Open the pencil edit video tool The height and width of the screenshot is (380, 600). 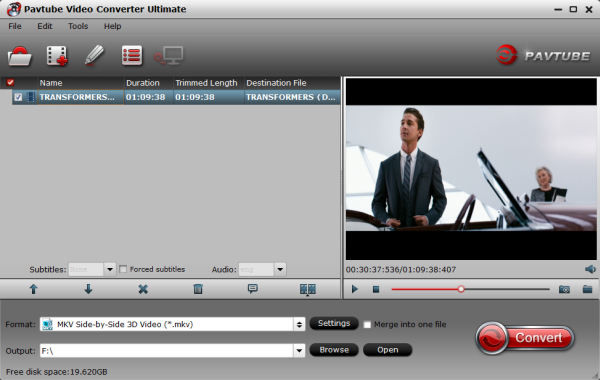click(94, 55)
